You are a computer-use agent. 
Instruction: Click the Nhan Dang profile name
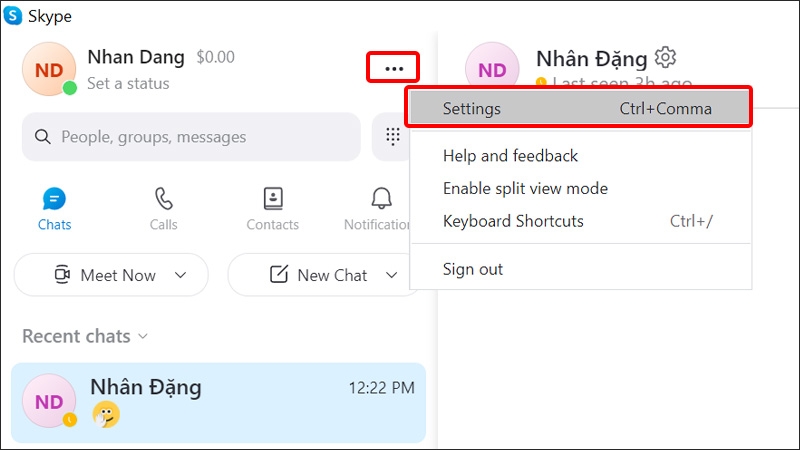(x=136, y=57)
